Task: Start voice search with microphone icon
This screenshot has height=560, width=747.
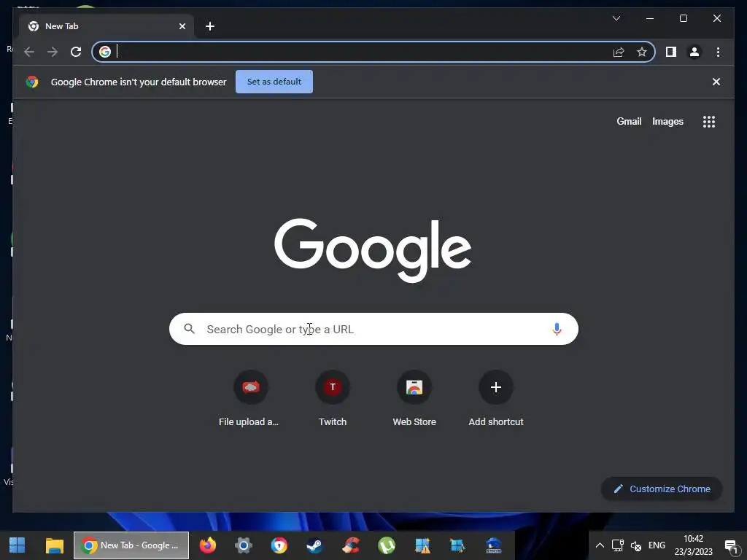Action: coord(557,329)
